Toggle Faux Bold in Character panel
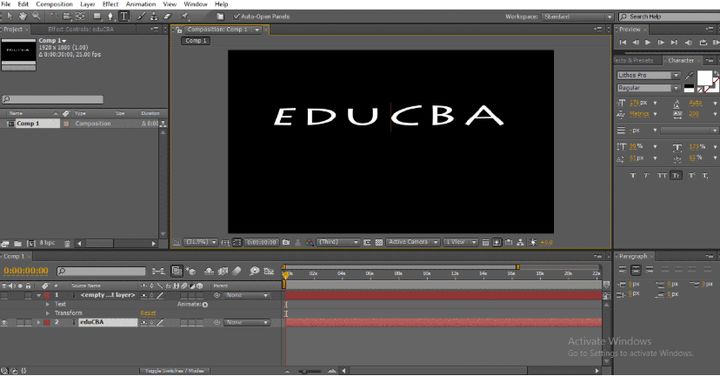Screen dimensions: 720x376 (x=633, y=176)
